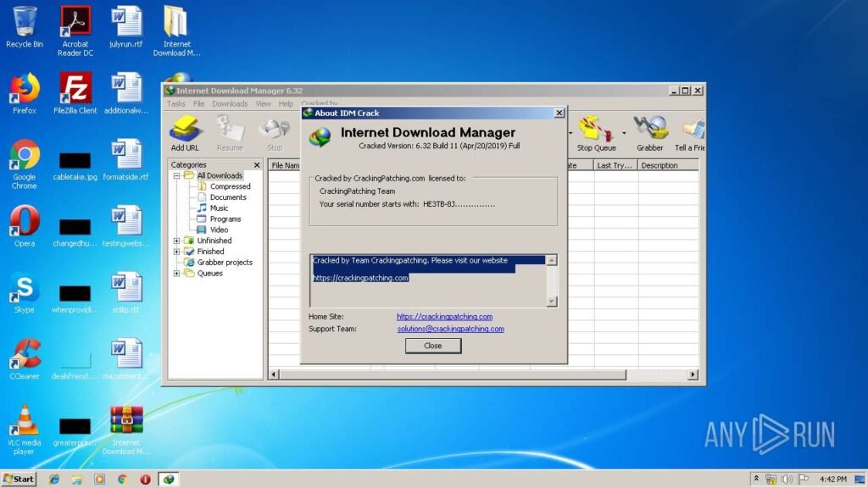Image resolution: width=868 pixels, height=488 pixels.
Task: Expand the Queues category
Action: click(x=176, y=274)
